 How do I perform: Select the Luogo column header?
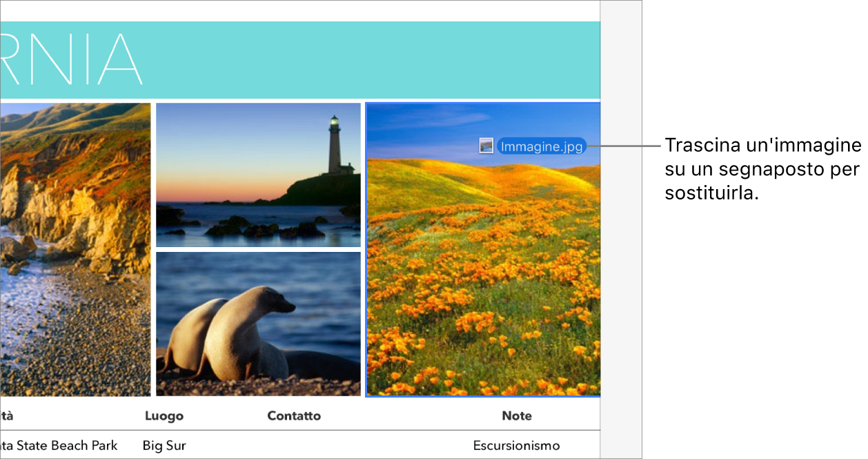pyautogui.click(x=163, y=416)
